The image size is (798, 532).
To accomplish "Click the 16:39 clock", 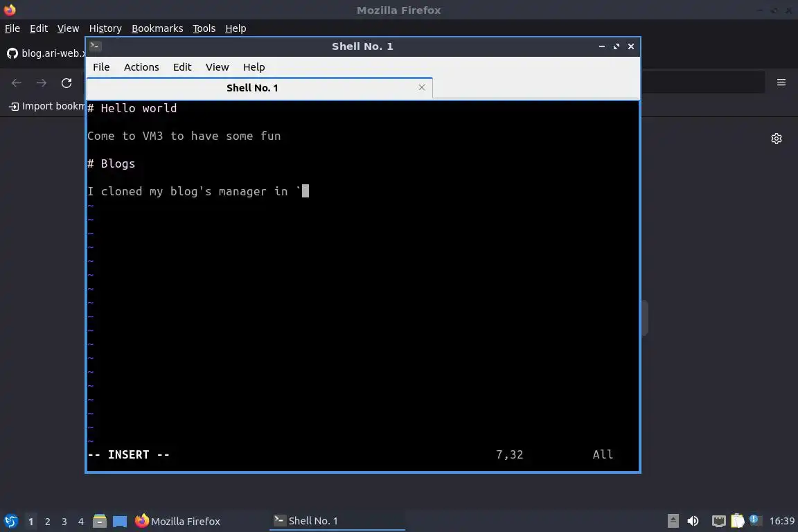I will point(781,521).
